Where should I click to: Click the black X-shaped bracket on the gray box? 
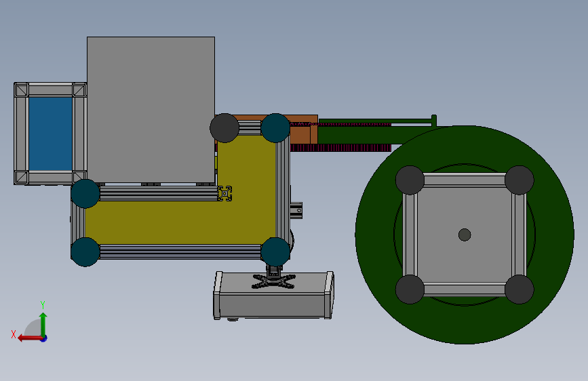pyautogui.click(x=274, y=281)
